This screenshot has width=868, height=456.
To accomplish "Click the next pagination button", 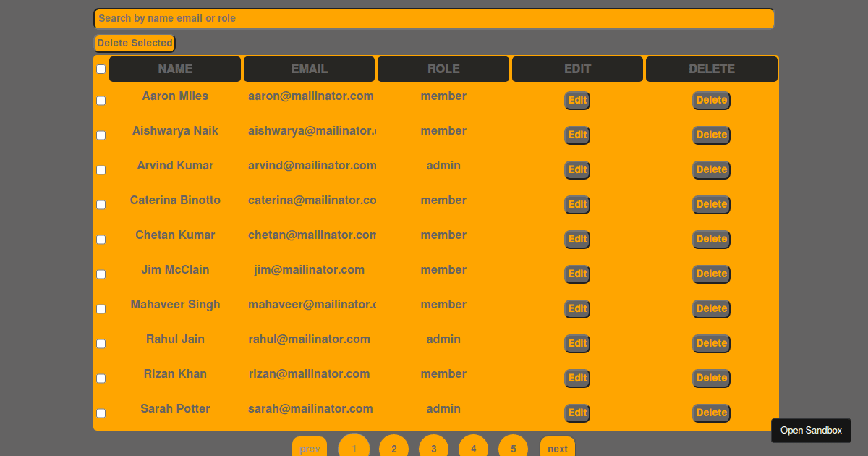I will click(x=557, y=448).
